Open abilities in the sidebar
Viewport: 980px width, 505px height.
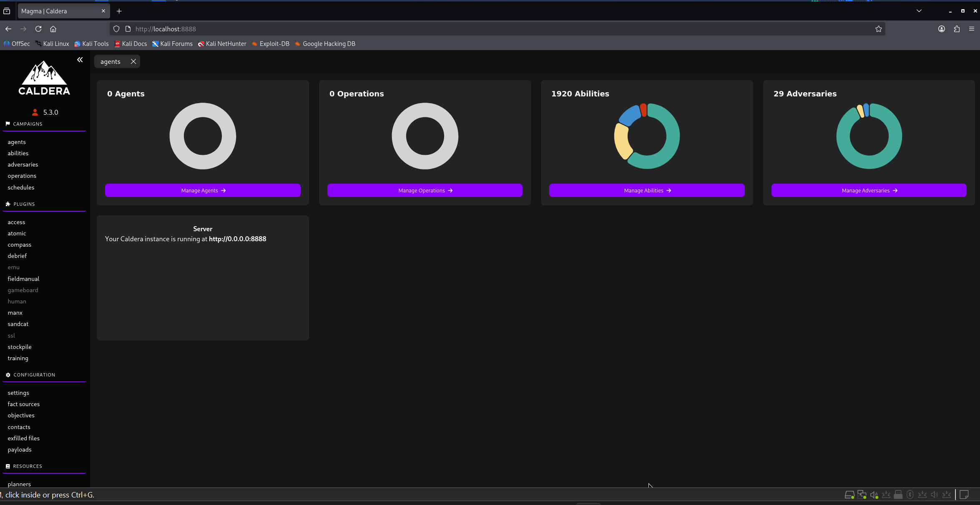(18, 154)
